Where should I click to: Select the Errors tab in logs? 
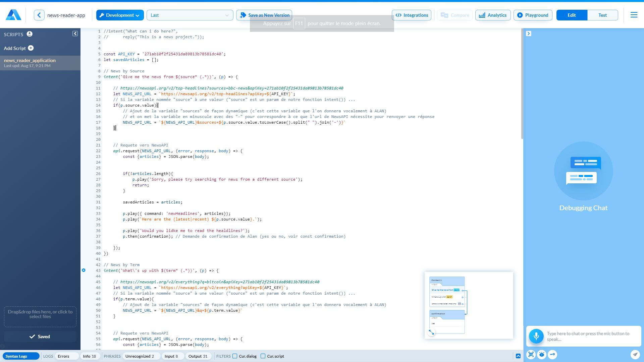(x=63, y=356)
